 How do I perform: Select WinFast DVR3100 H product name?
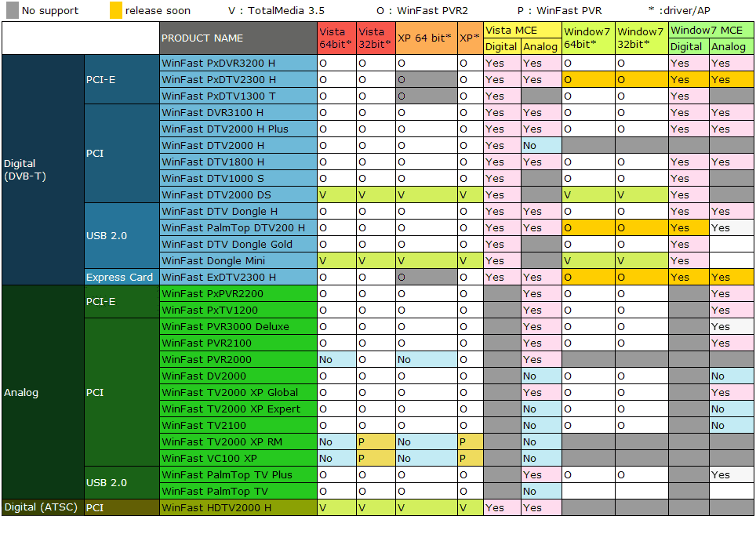[x=238, y=112]
